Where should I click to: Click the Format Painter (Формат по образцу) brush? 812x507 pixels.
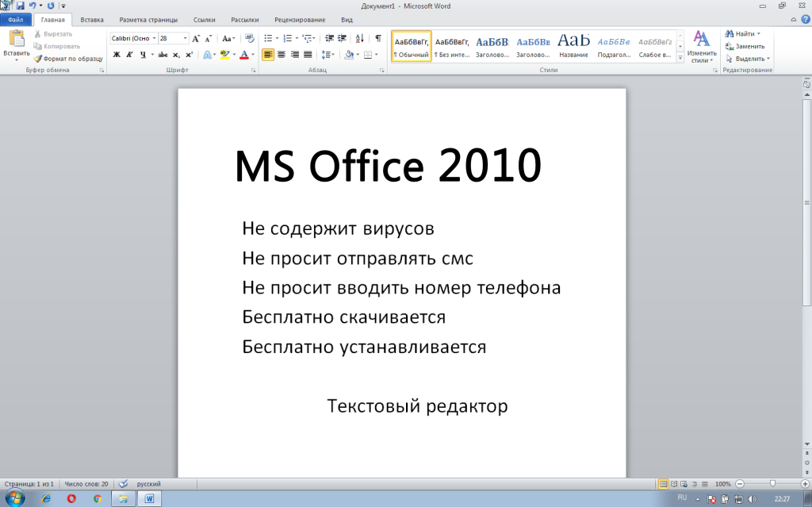[37, 59]
